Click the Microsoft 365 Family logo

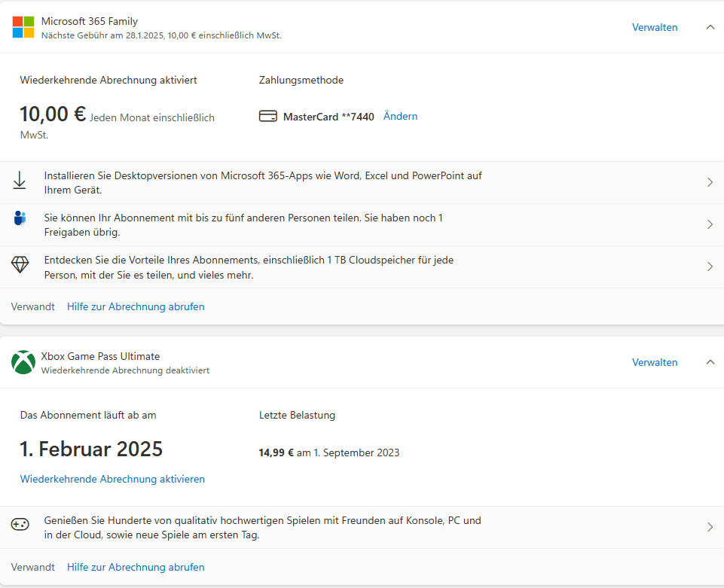pyautogui.click(x=23, y=27)
